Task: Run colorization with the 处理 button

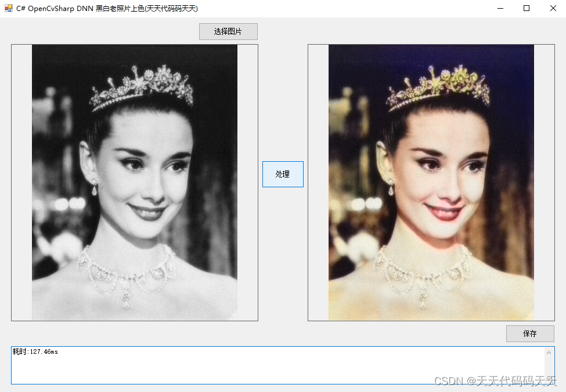Action: pyautogui.click(x=283, y=174)
